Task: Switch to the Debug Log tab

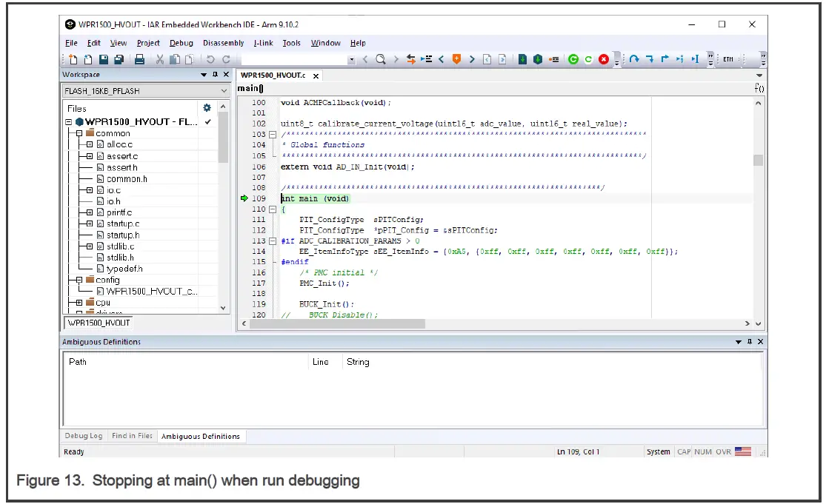Action: [x=84, y=436]
